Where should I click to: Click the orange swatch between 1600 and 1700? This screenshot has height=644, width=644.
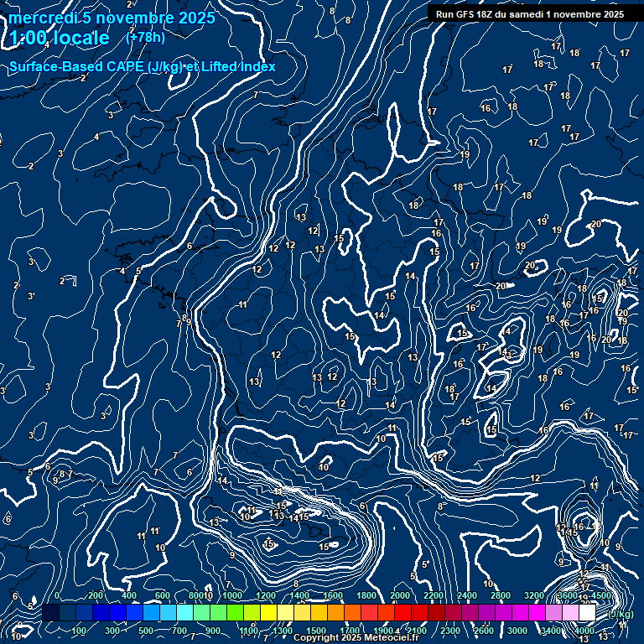(x=335, y=612)
